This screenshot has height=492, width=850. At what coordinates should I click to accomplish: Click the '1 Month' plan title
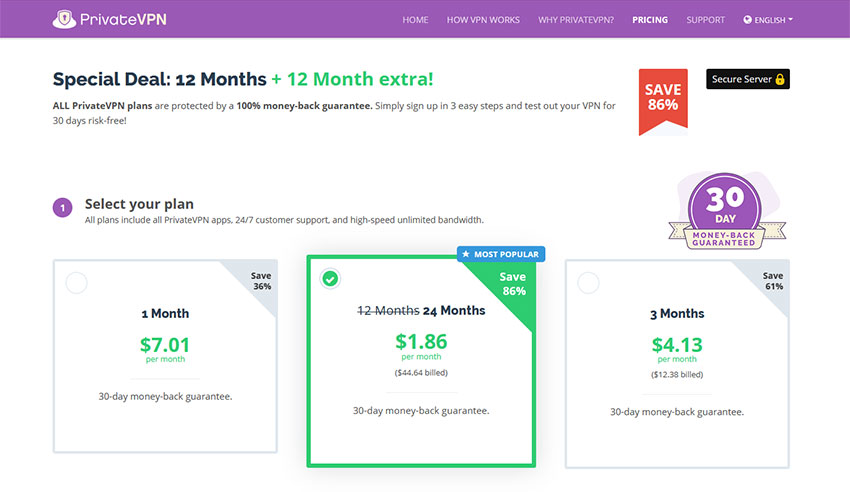tap(165, 314)
